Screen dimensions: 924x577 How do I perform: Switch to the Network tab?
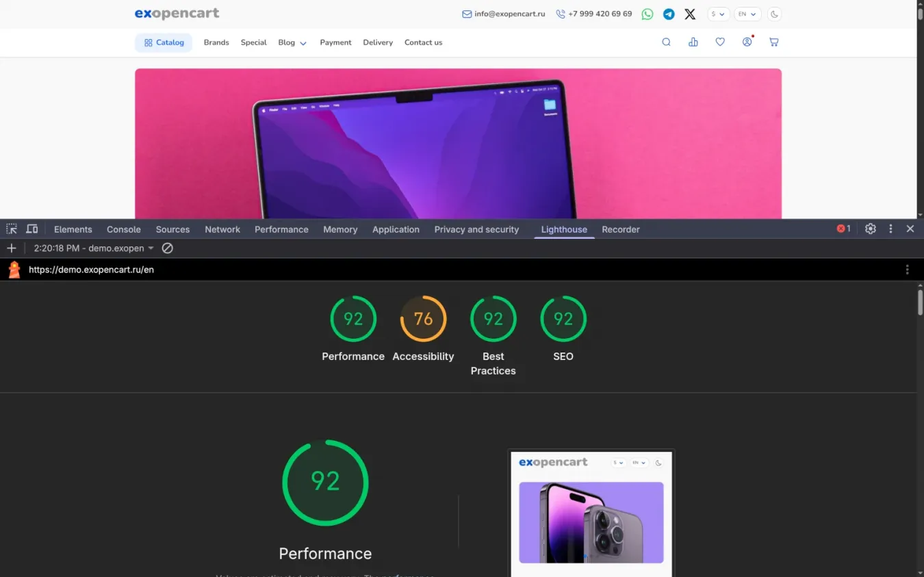click(222, 229)
